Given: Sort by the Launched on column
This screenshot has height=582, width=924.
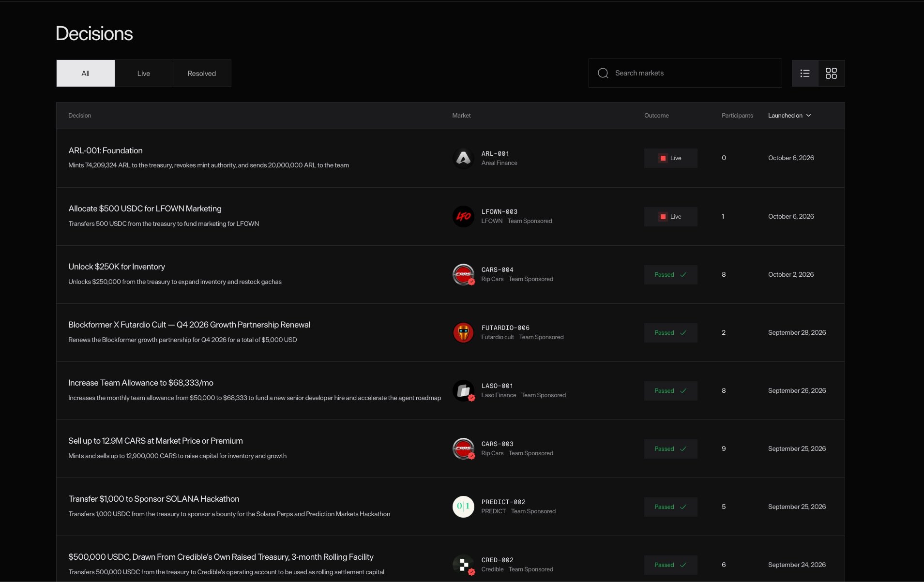Looking at the screenshot, I should click(789, 116).
